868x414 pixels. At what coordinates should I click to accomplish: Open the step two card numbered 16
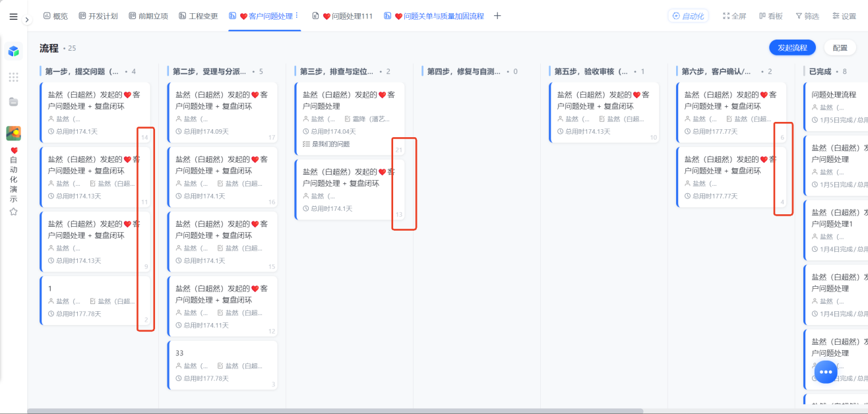[222, 177]
